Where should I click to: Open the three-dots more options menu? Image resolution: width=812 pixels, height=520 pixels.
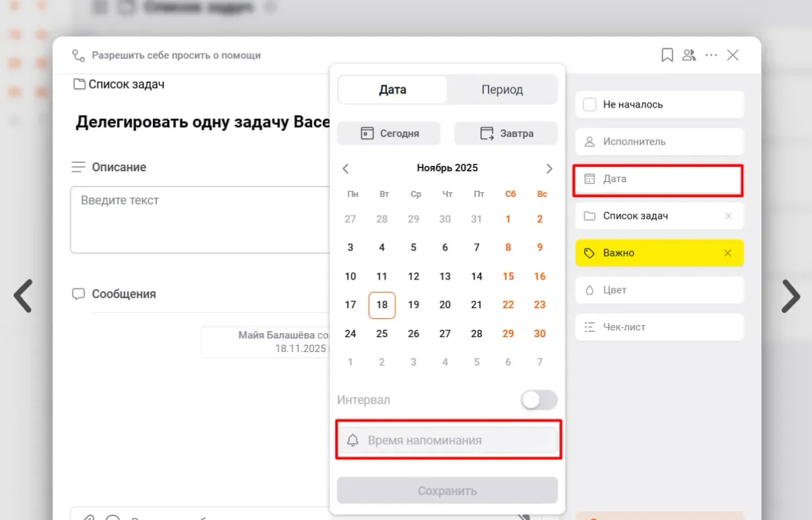711,56
